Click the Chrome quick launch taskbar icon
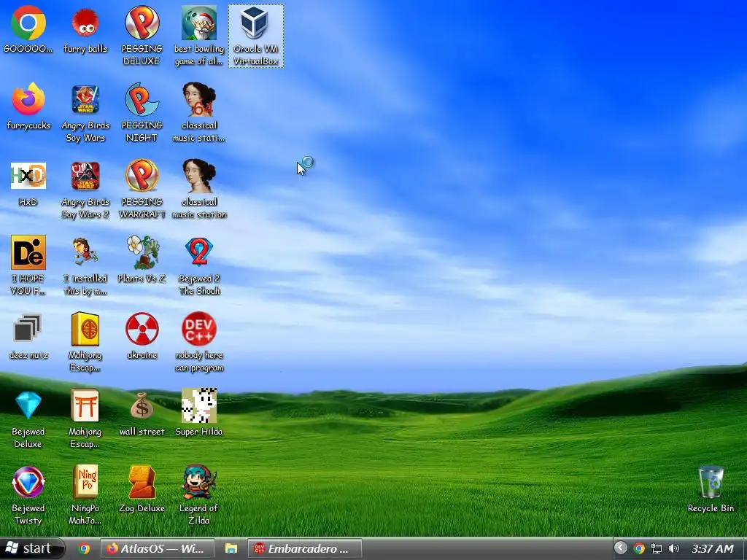 point(85,548)
